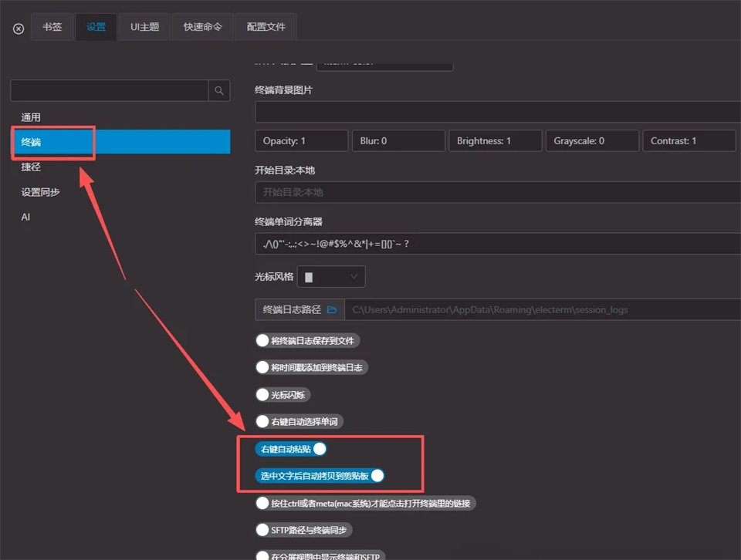Image resolution: width=741 pixels, height=560 pixels.
Task: Select AI in the settings list
Action: pyautogui.click(x=120, y=218)
